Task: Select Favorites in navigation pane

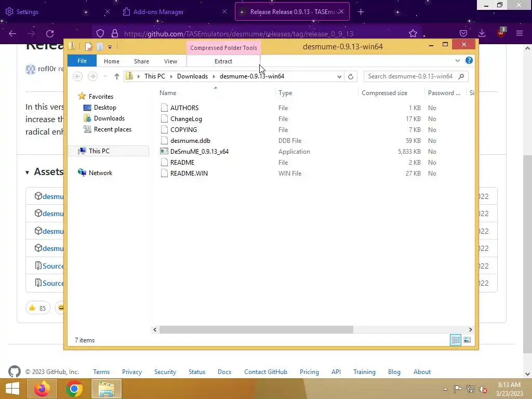Action: click(101, 96)
